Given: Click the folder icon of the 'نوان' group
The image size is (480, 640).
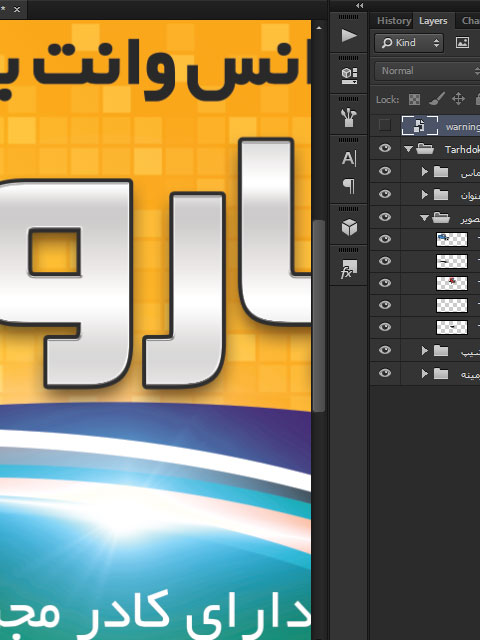Looking at the screenshot, I should [x=441, y=195].
